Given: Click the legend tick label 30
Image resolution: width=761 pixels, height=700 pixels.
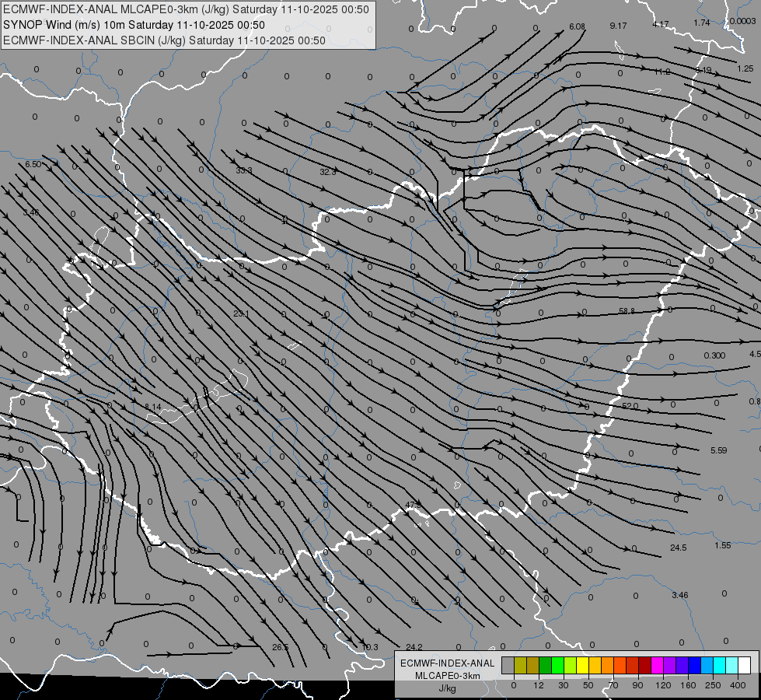Looking at the screenshot, I should (x=563, y=685).
